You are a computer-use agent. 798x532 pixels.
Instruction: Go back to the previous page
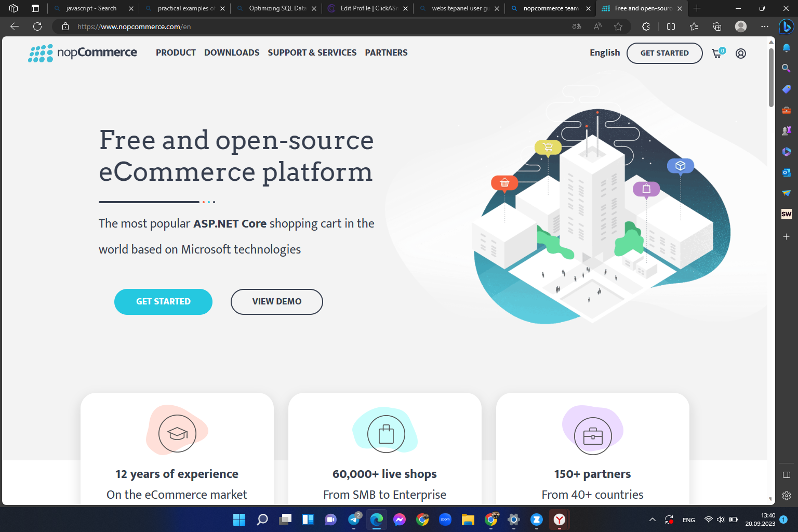(x=15, y=26)
